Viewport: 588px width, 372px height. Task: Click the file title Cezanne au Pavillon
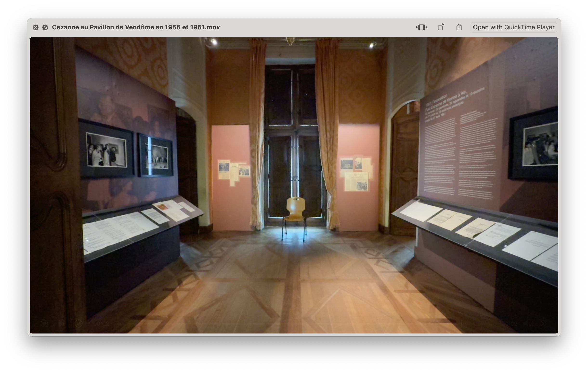(x=136, y=27)
